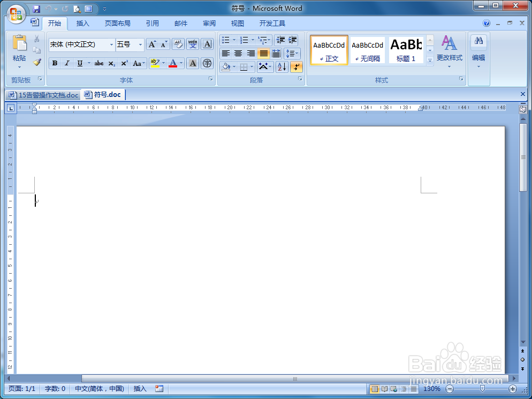532x399 pixels.
Task: Open the 插入 ribbon tab
Action: coord(82,23)
